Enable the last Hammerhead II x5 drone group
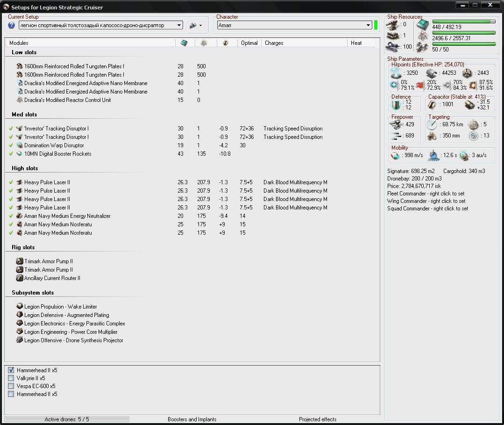Viewport: 504px width, 425px height. (x=11, y=394)
